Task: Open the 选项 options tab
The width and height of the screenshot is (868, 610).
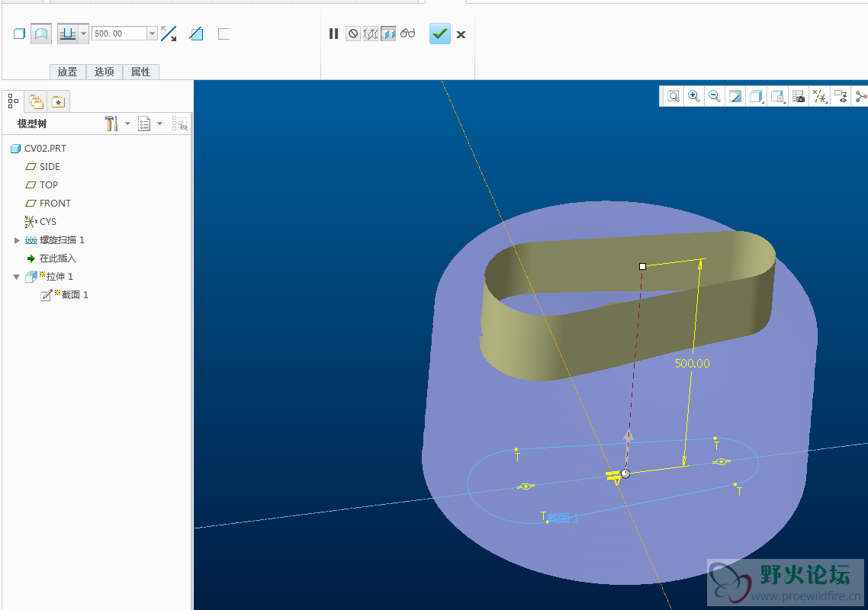Action: point(104,72)
